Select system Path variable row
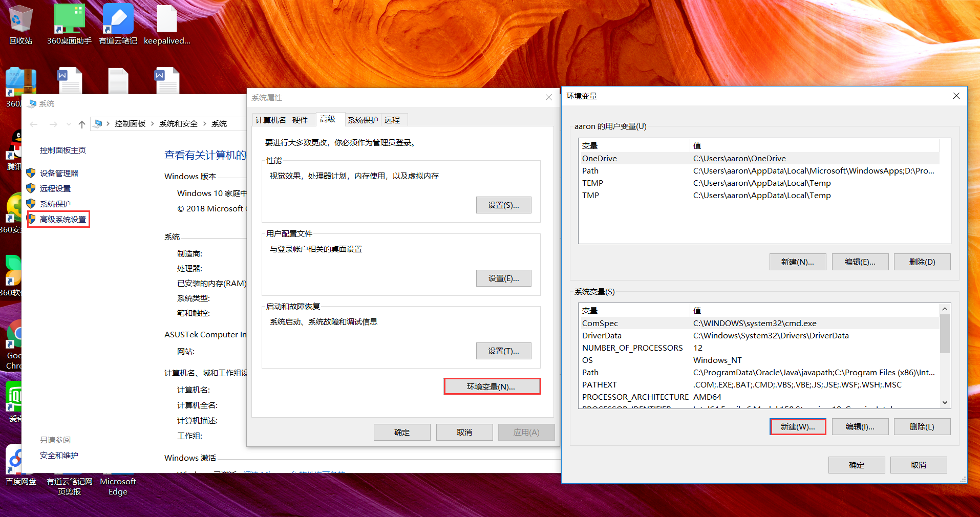 coord(759,372)
